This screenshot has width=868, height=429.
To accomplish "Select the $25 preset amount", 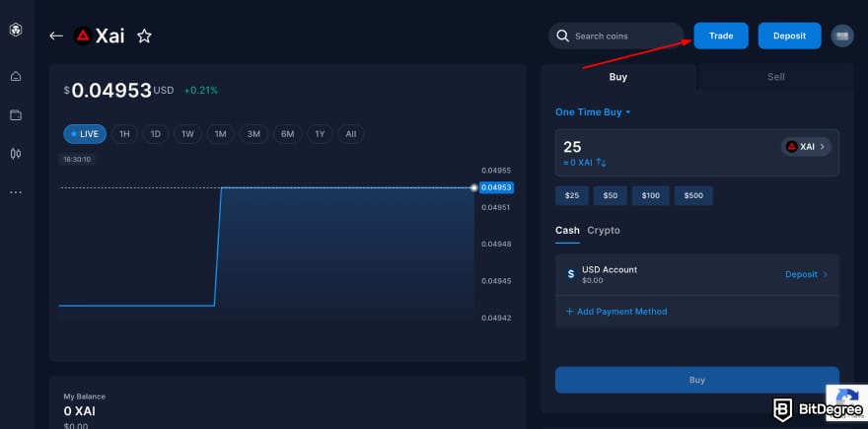I will pos(572,195).
